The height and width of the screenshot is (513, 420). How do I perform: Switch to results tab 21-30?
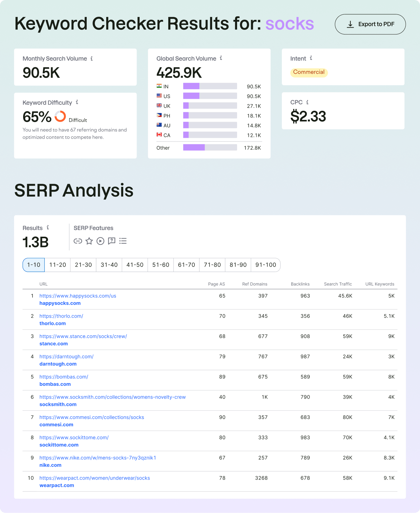pos(83,265)
